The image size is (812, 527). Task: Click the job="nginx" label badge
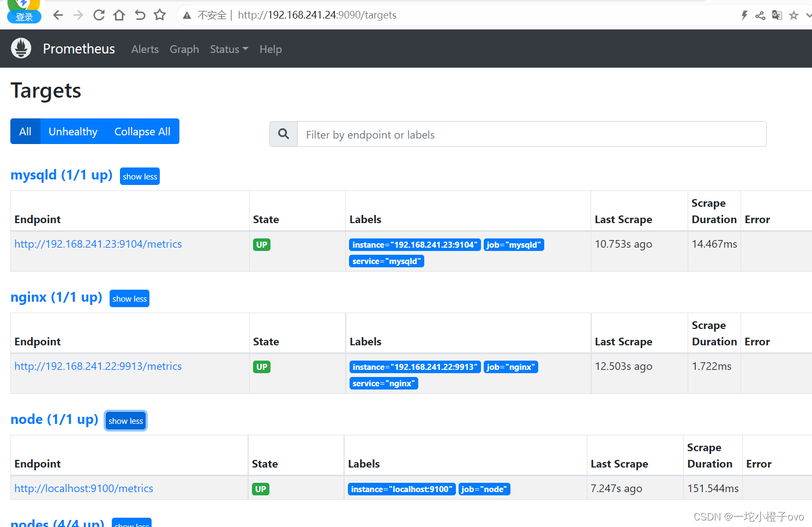click(511, 367)
